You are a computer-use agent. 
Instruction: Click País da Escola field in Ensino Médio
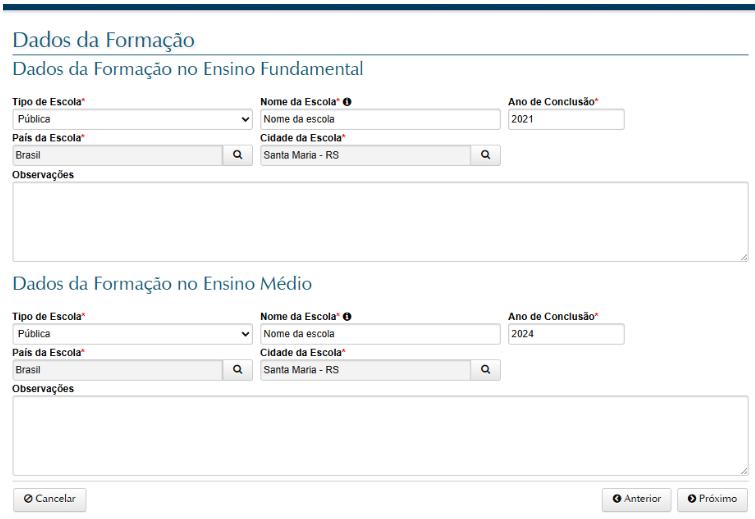[118, 368]
